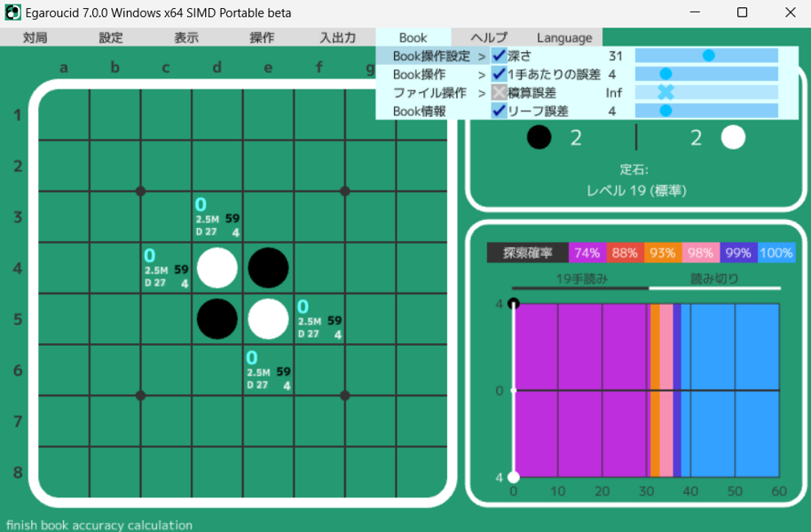The width and height of the screenshot is (811, 532).
Task: Uncheck the リーフ誤差 checkbox
Action: click(x=499, y=111)
